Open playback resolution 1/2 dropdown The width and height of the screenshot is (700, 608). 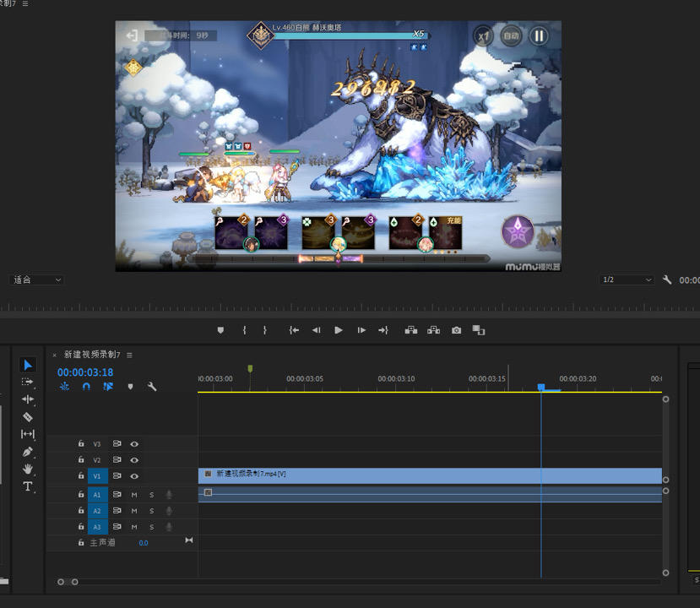pyautogui.click(x=627, y=280)
